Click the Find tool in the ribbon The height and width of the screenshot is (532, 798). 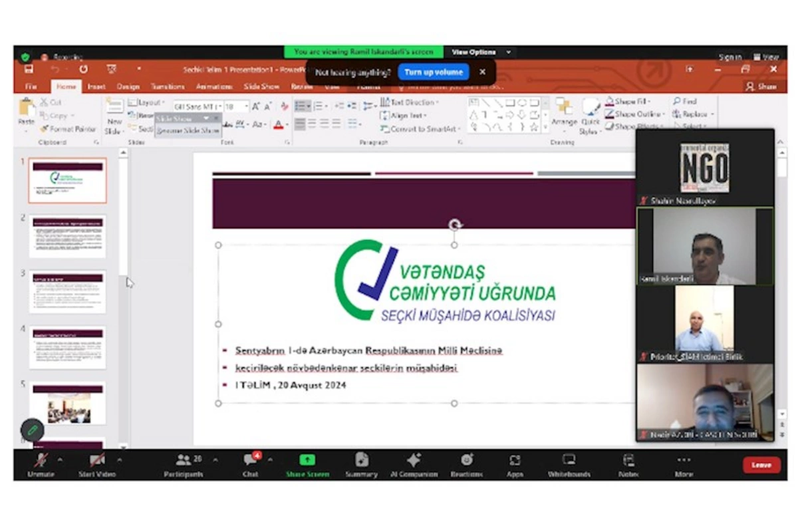(x=684, y=102)
